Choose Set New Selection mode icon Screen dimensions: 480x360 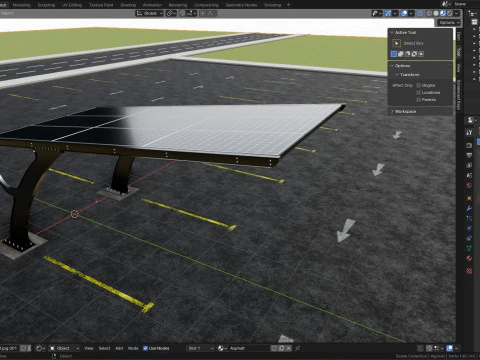coord(394,54)
